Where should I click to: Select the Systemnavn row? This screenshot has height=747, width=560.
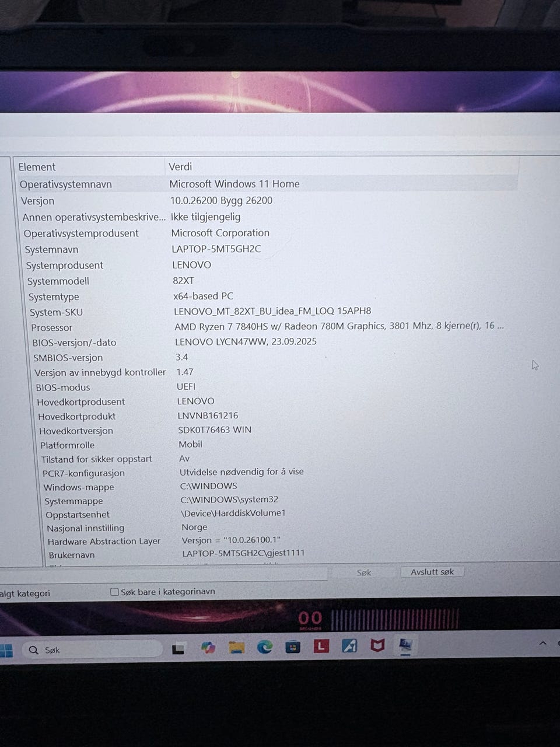pyautogui.click(x=271, y=249)
